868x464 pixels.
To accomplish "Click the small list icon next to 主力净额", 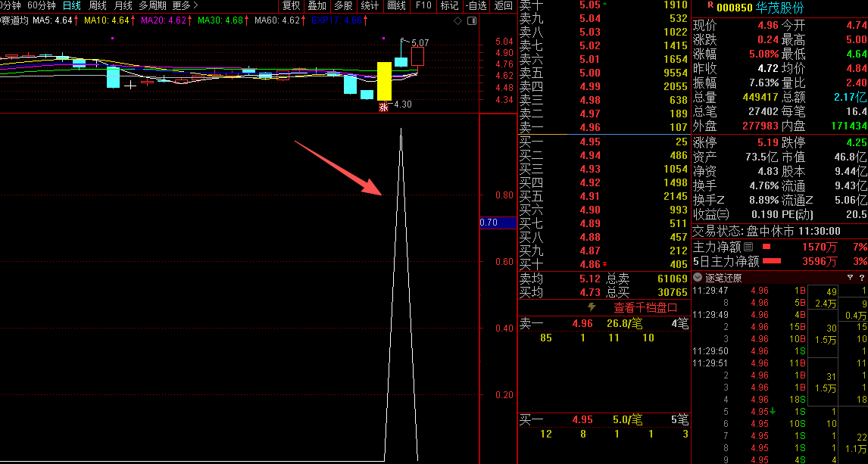I will tap(748, 247).
